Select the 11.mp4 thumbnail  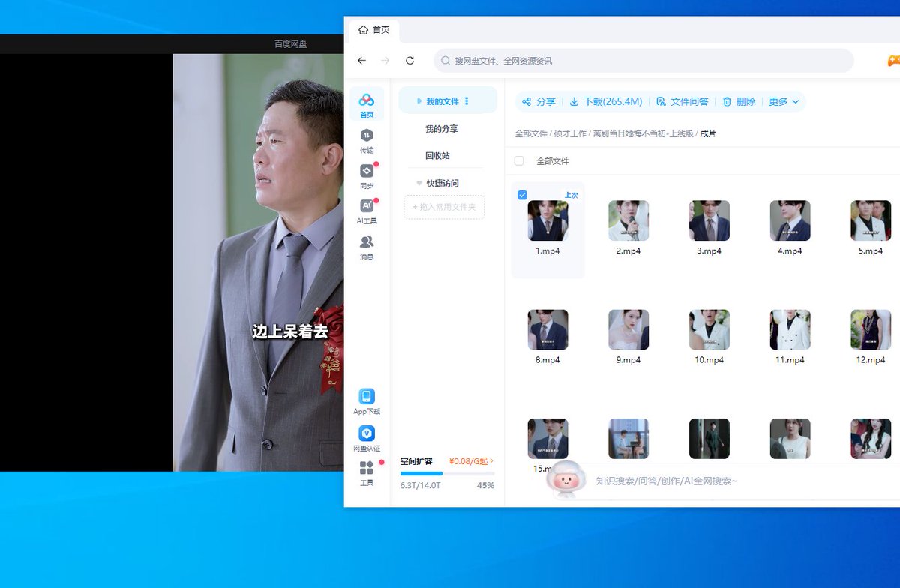click(790, 330)
